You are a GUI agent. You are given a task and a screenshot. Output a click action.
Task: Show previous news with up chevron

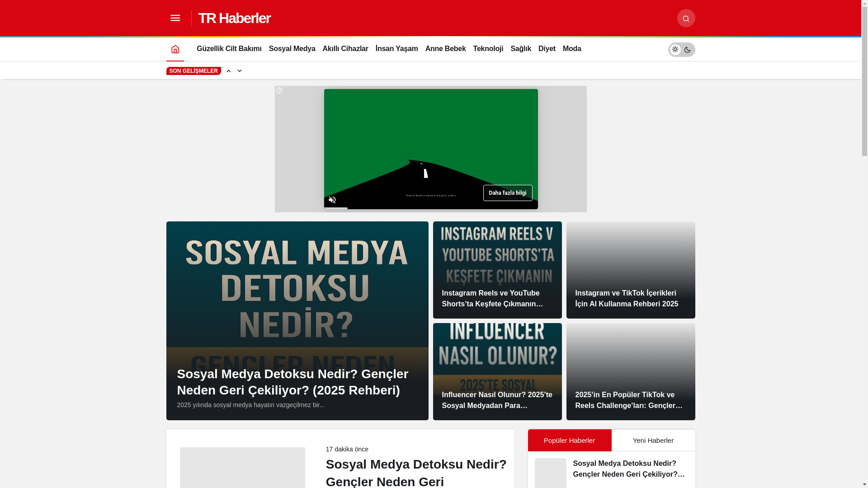coord(229,71)
